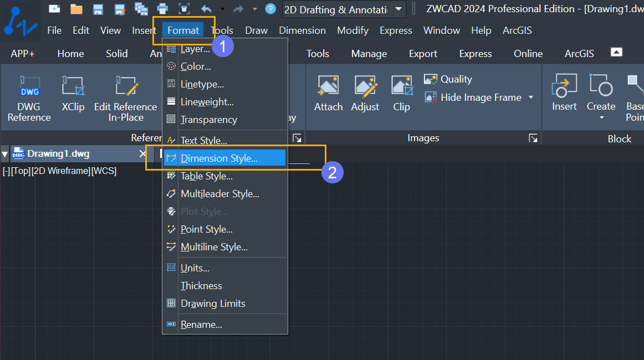The height and width of the screenshot is (360, 644).
Task: Open the Modify menu
Action: [x=353, y=30]
